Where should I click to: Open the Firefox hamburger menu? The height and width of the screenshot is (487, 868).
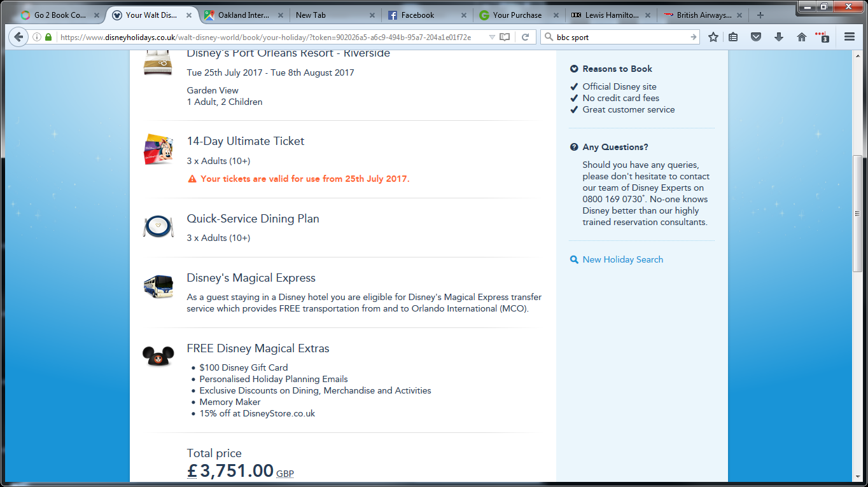(x=850, y=37)
